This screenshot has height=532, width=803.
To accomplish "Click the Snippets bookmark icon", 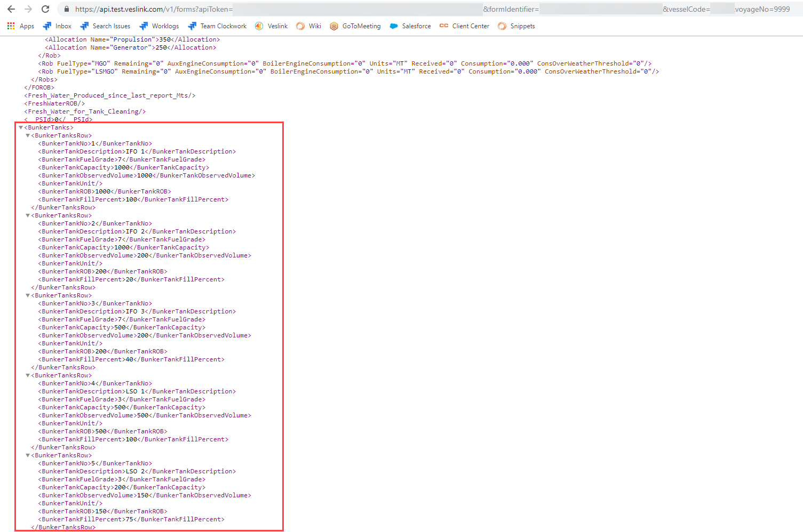I will coord(502,26).
